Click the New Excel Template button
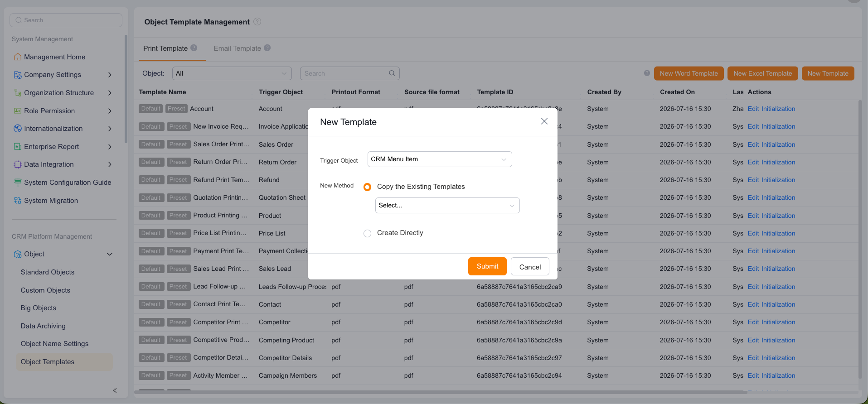The height and width of the screenshot is (404, 868). [762, 73]
